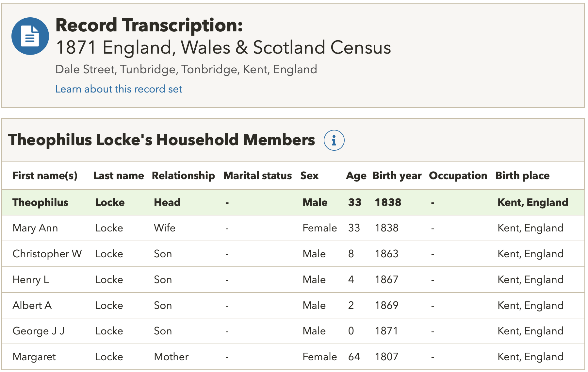Screen dimensions: 588x372
Task: Click the 'Birth year' column header
Action: click(x=397, y=176)
